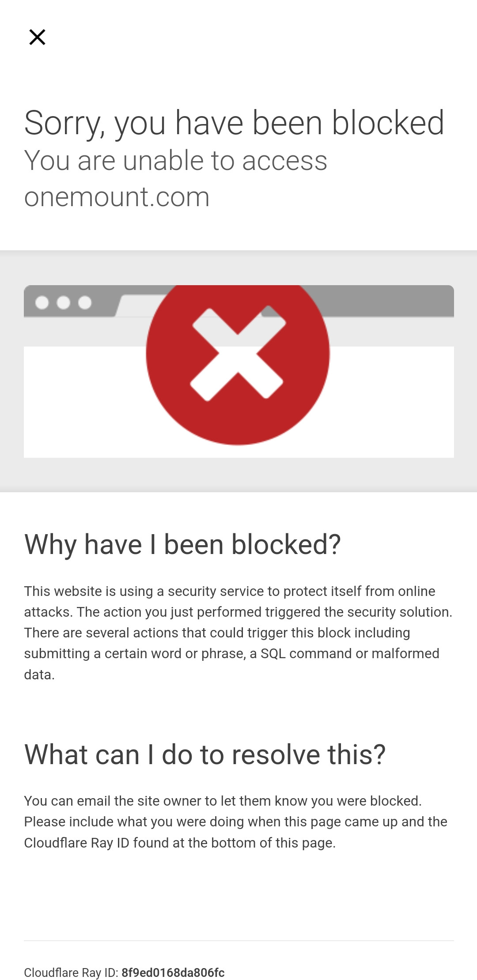Viewport: 477px width, 980px height.
Task: Click white page area right of red circle
Action: [393, 402]
